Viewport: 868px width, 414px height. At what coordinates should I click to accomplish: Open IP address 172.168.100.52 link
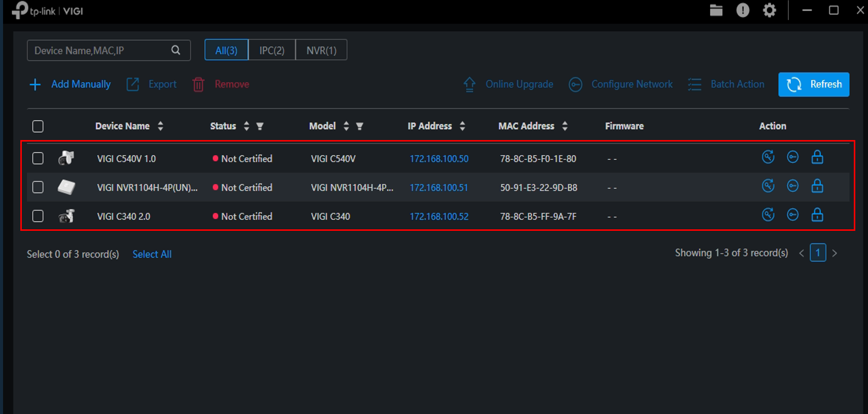439,217
